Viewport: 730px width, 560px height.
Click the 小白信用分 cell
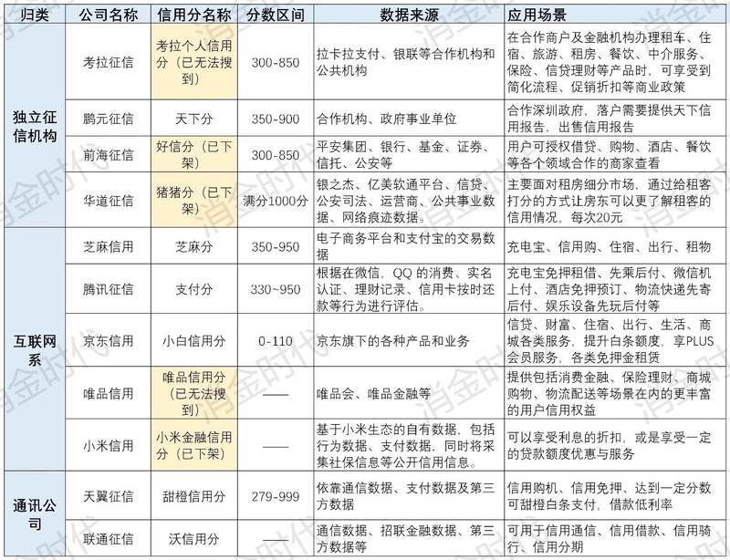tap(193, 339)
